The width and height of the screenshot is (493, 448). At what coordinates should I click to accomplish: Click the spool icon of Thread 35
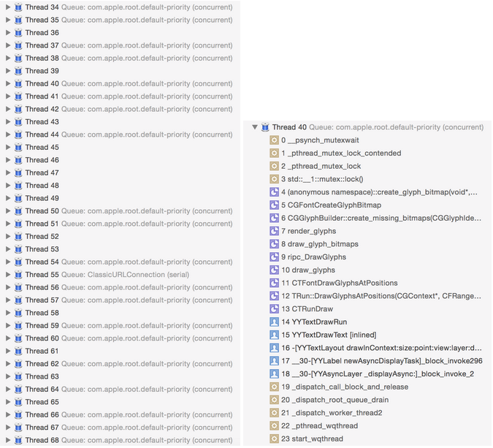18,20
